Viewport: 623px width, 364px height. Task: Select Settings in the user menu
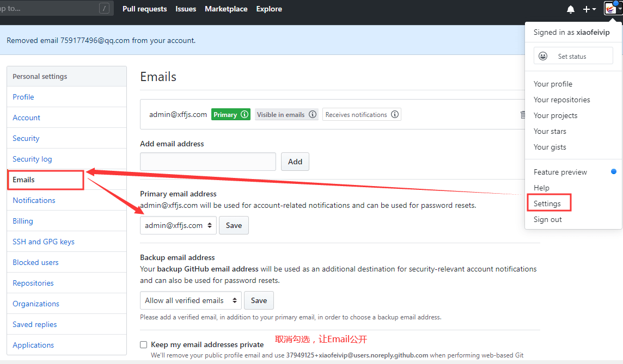pos(547,203)
